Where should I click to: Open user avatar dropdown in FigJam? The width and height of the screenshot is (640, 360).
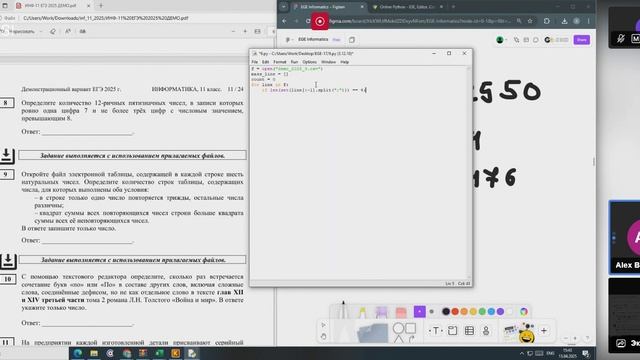(502, 40)
